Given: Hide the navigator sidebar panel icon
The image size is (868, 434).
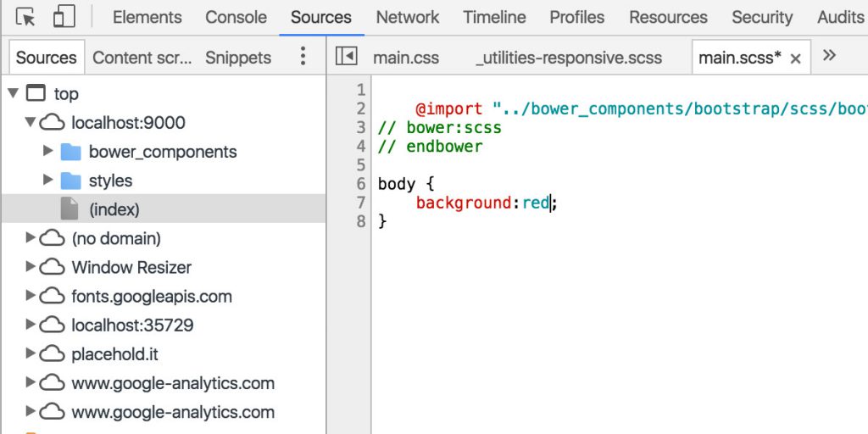Looking at the screenshot, I should [x=346, y=57].
